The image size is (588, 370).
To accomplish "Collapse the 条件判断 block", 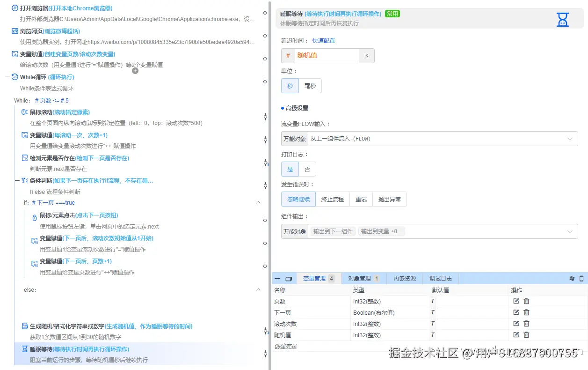I will pyautogui.click(x=17, y=180).
